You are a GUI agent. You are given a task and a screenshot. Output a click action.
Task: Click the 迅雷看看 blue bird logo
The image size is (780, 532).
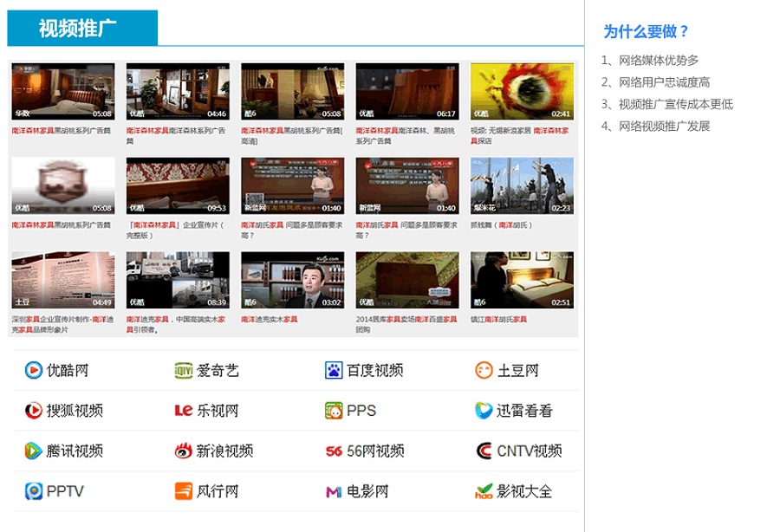[x=484, y=411]
